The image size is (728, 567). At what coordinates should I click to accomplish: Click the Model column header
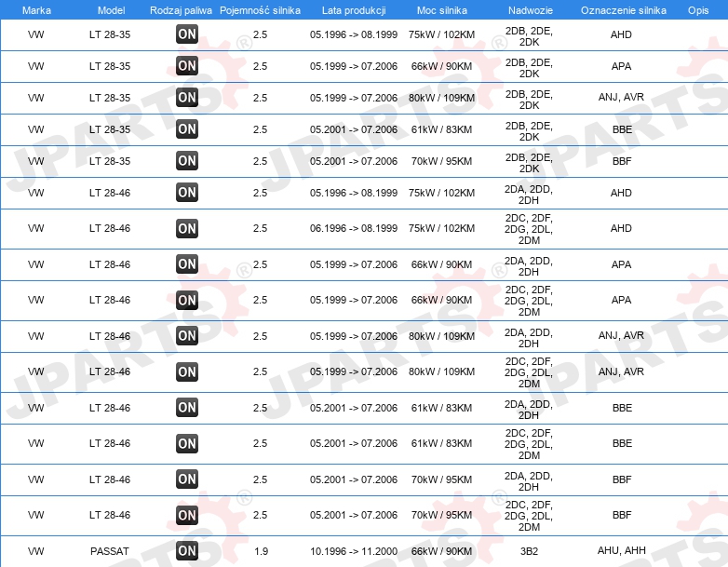(x=111, y=10)
